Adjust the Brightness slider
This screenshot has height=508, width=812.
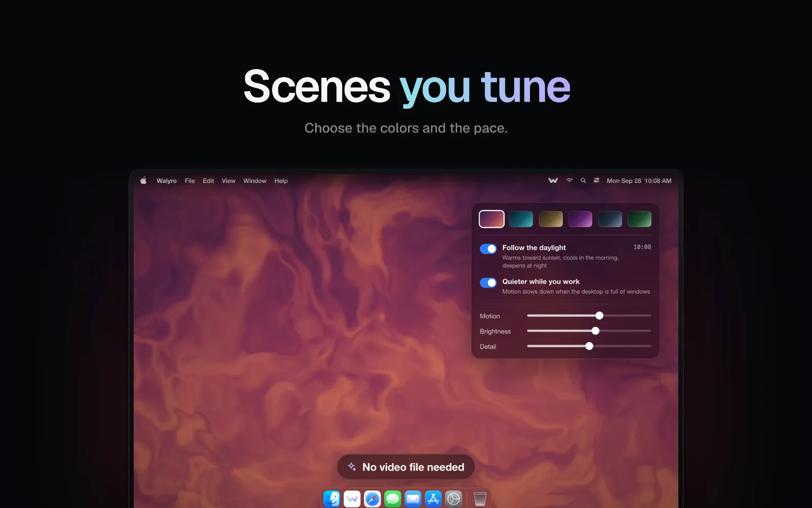tap(595, 331)
